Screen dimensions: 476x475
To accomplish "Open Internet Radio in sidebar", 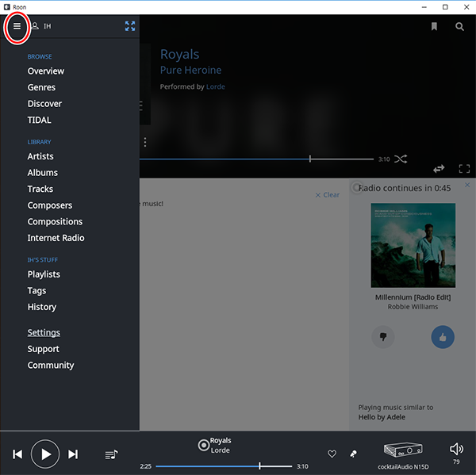I will click(56, 238).
